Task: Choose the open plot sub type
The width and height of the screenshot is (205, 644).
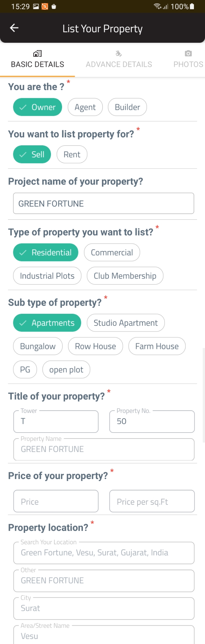Action: (66, 370)
